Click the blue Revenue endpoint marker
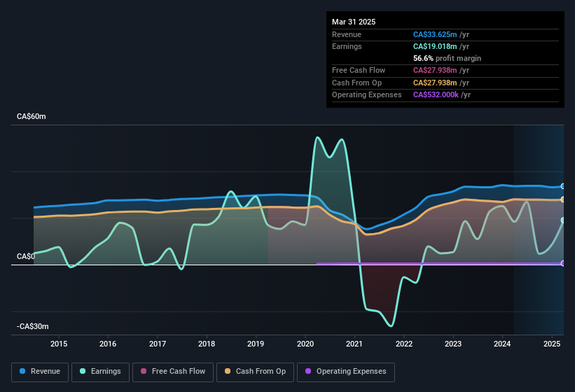Screen dimensions: 575x392 click(563, 186)
